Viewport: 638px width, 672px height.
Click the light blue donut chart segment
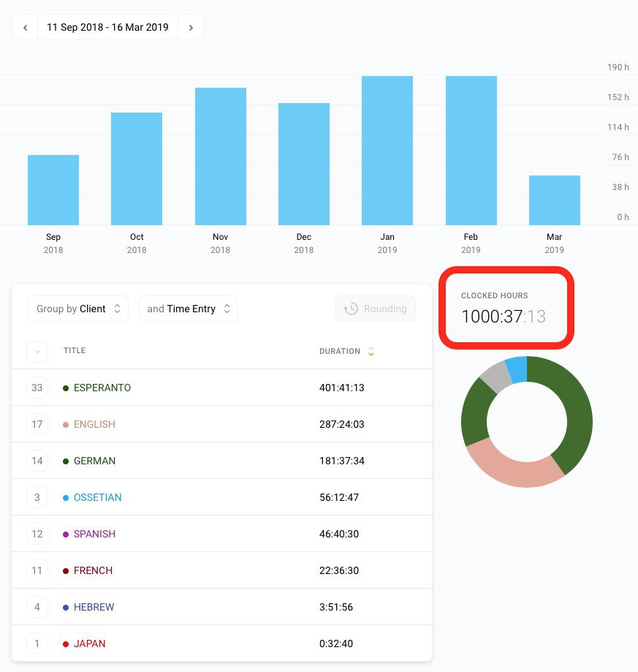(517, 370)
